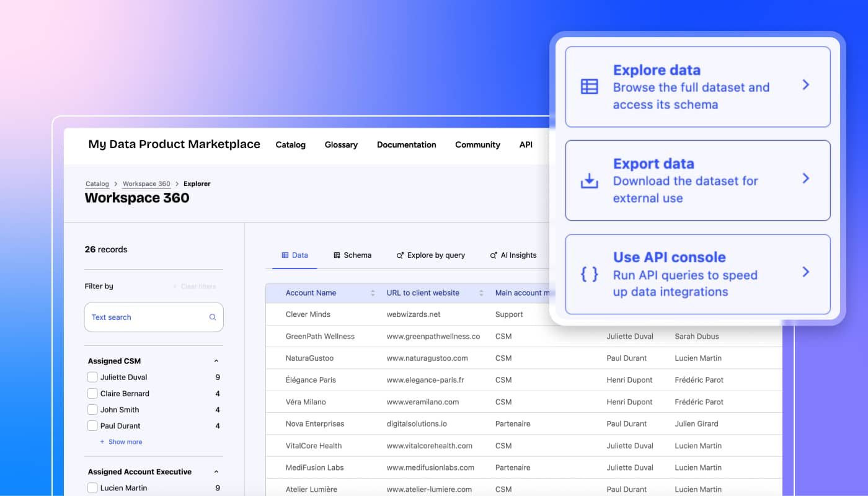
Task: Focus the Text search input field
Action: pos(146,317)
